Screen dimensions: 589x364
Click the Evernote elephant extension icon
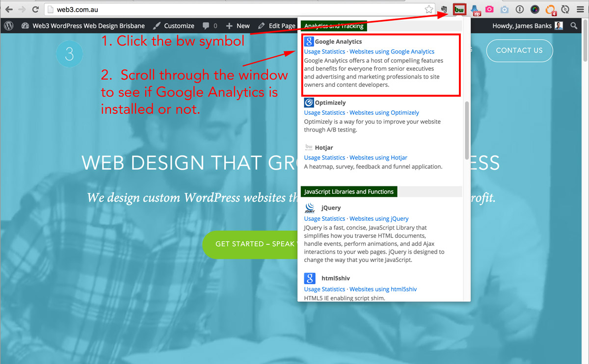[x=444, y=9]
